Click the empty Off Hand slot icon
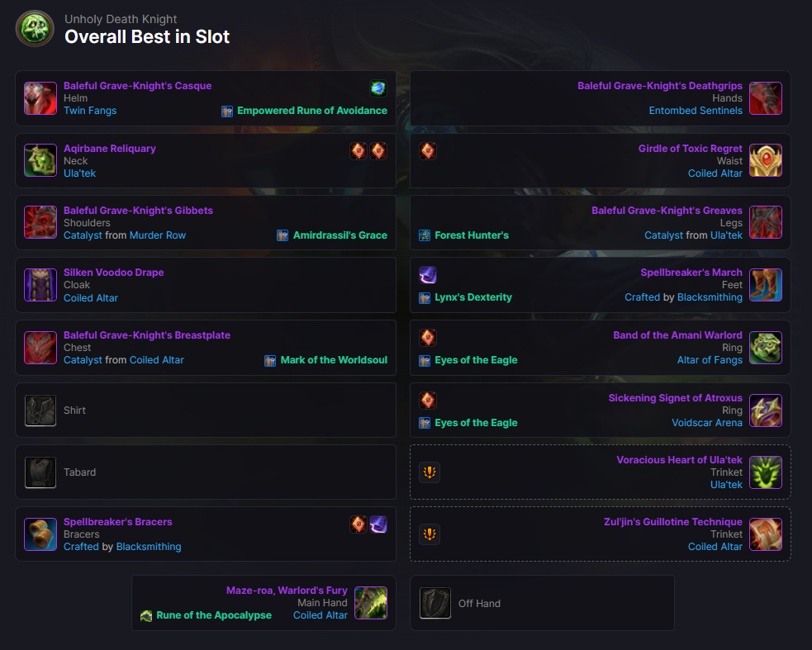812x650 pixels. 435,603
